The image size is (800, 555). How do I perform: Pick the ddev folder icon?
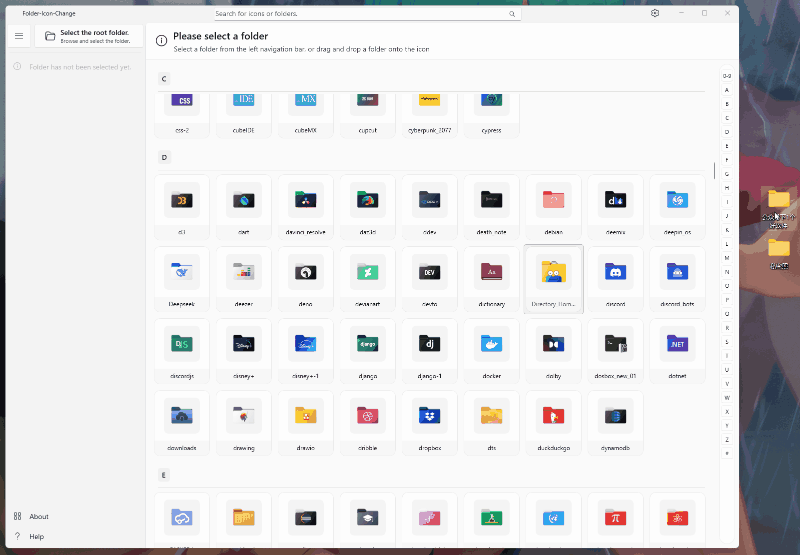point(430,207)
